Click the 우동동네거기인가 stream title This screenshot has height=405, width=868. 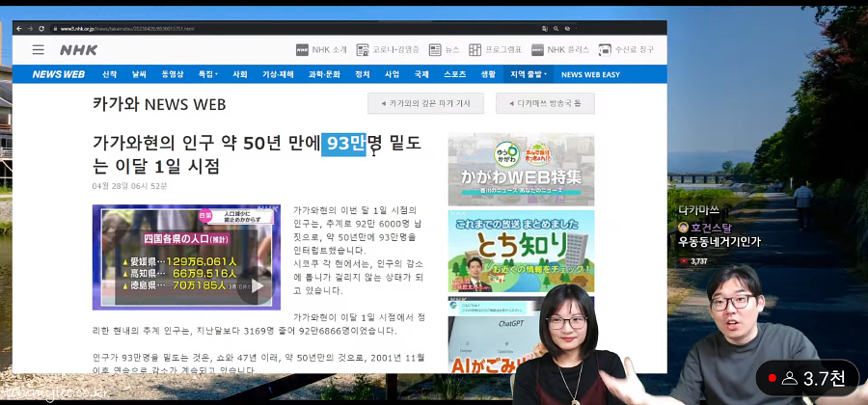tap(719, 241)
